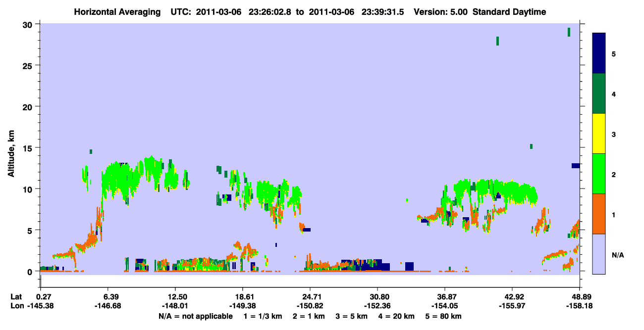This screenshot has width=644, height=330.
Task: Click the colorbar 'N/A' label
Action: [617, 255]
